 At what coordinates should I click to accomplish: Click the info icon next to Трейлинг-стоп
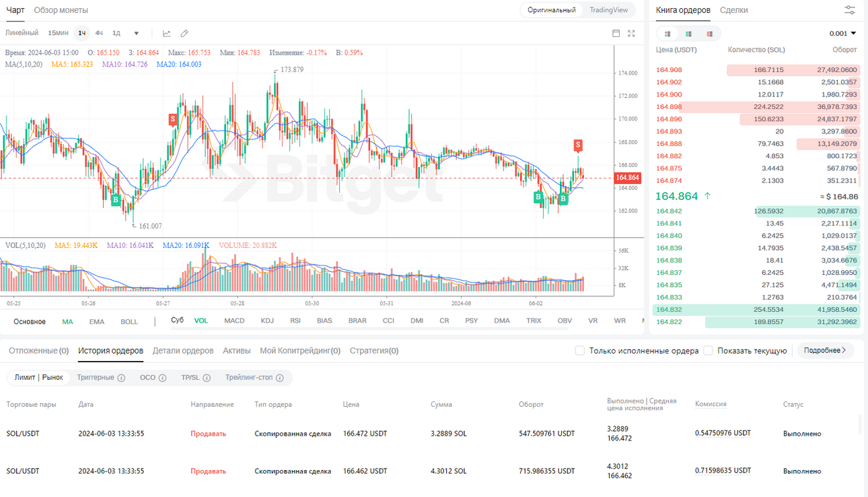pyautogui.click(x=279, y=378)
